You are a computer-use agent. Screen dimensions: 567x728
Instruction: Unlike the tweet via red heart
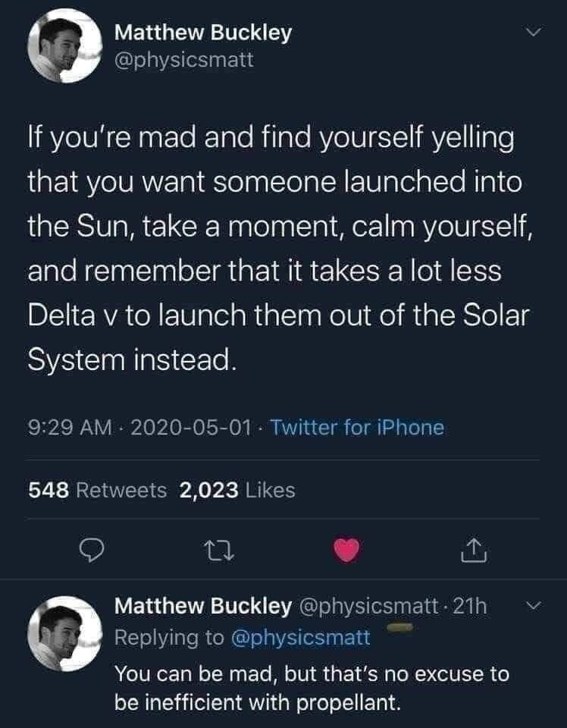pos(347,551)
